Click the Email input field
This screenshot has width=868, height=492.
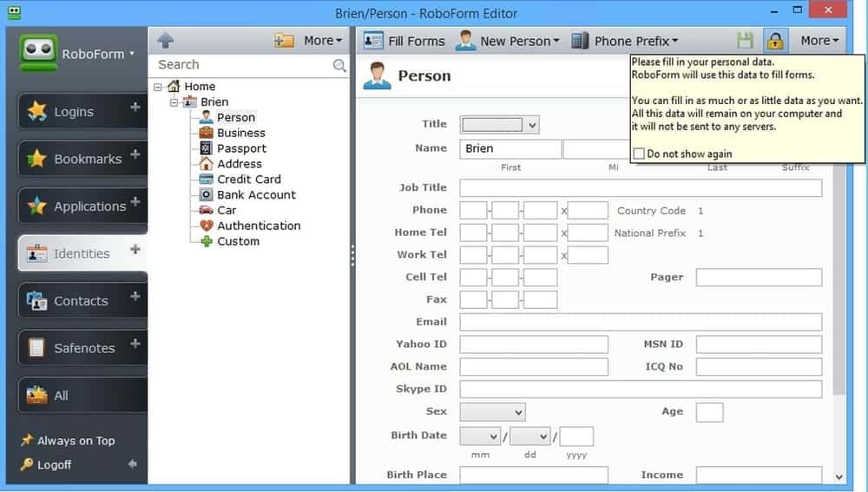(x=641, y=322)
